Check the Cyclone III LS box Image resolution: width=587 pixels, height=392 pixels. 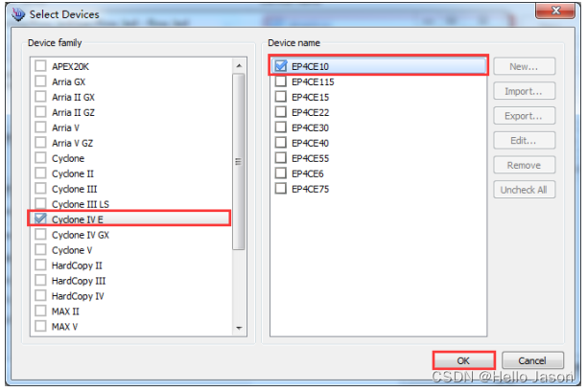pos(40,204)
